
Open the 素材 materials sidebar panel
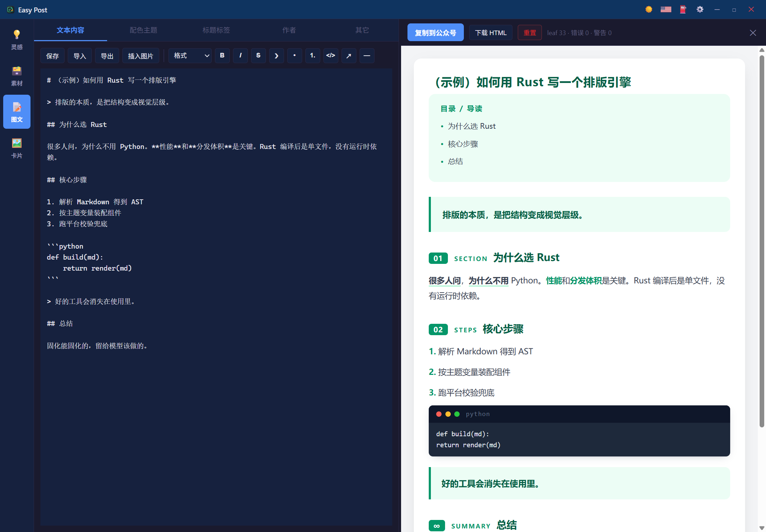(17, 76)
